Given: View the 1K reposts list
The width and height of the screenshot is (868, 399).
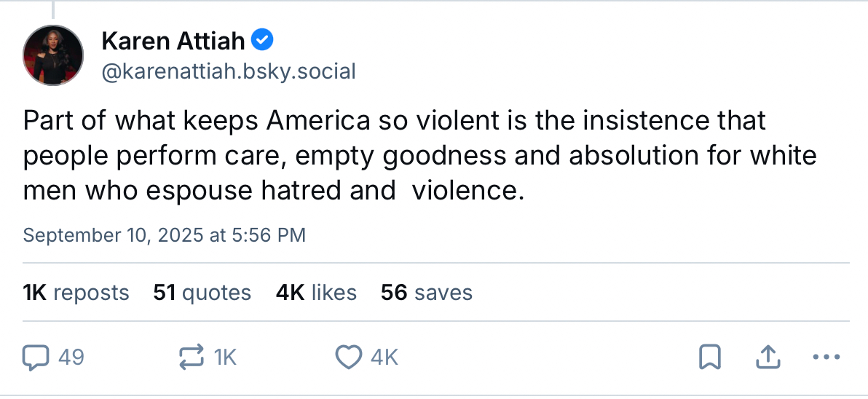Looking at the screenshot, I should click(76, 293).
